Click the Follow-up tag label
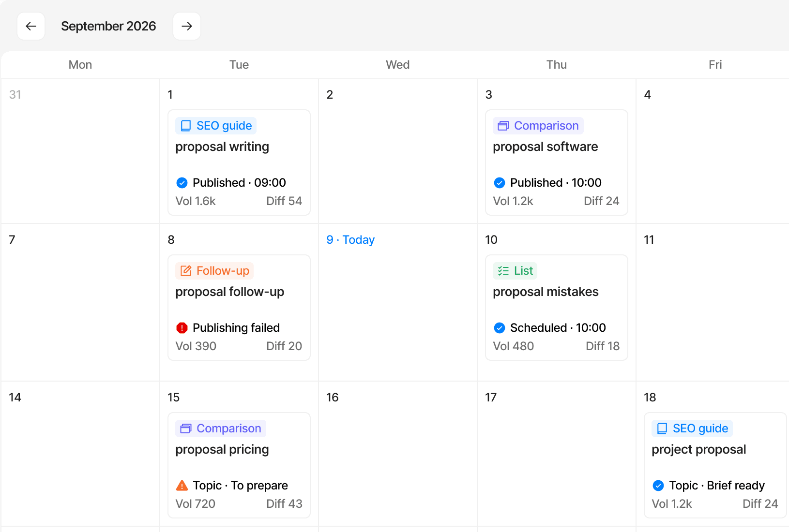Viewport: 789px width, 532px height. tap(214, 271)
